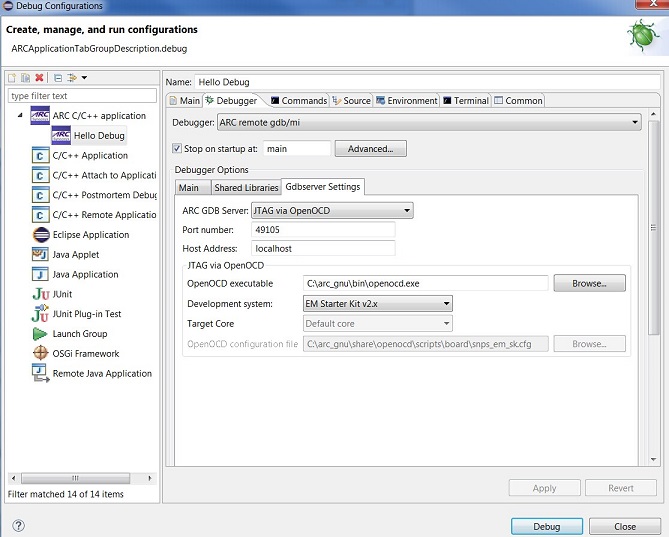The width and height of the screenshot is (669, 537).
Task: Select Launch Group tree label
Action: click(x=80, y=334)
